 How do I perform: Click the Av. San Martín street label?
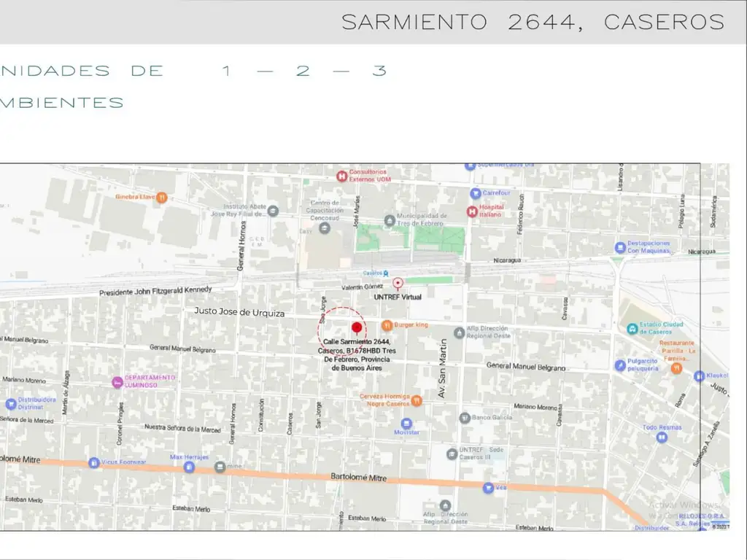click(x=441, y=368)
